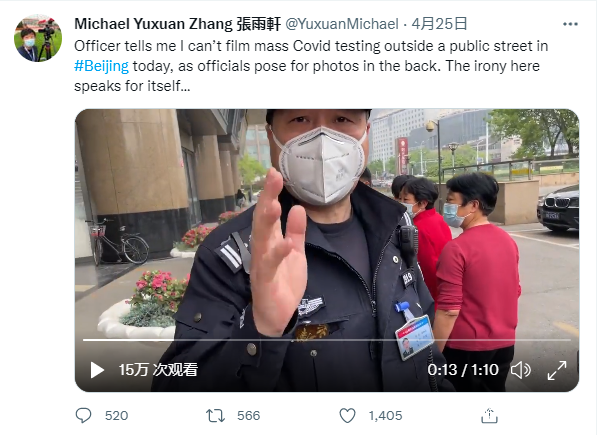
Task: Like the tweet with the heart icon
Action: pos(347,415)
